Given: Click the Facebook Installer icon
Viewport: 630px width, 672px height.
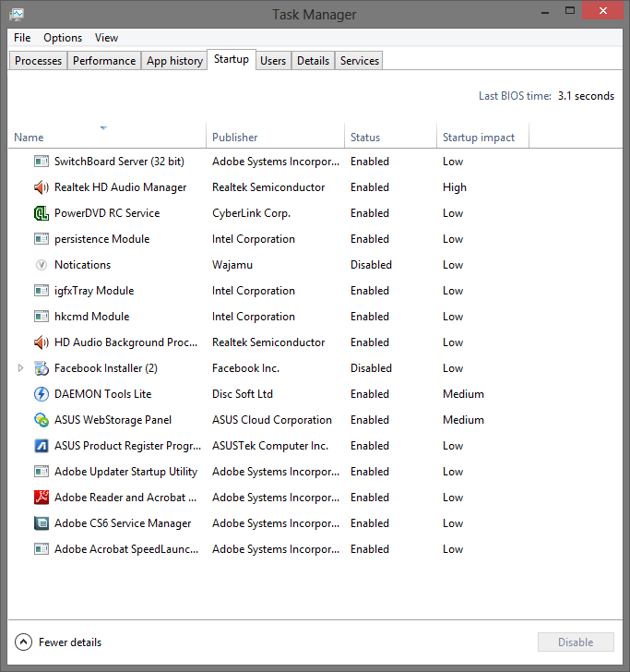Looking at the screenshot, I should (x=42, y=368).
